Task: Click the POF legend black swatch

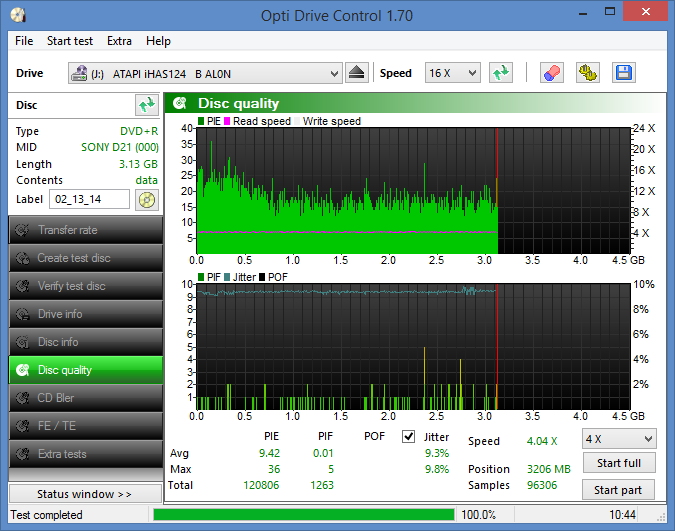Action: 262,277
